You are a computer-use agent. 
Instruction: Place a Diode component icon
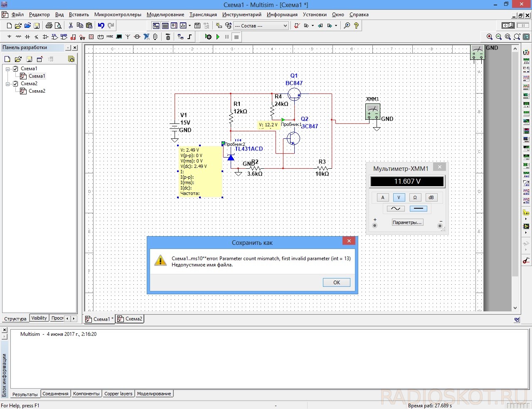point(27,37)
